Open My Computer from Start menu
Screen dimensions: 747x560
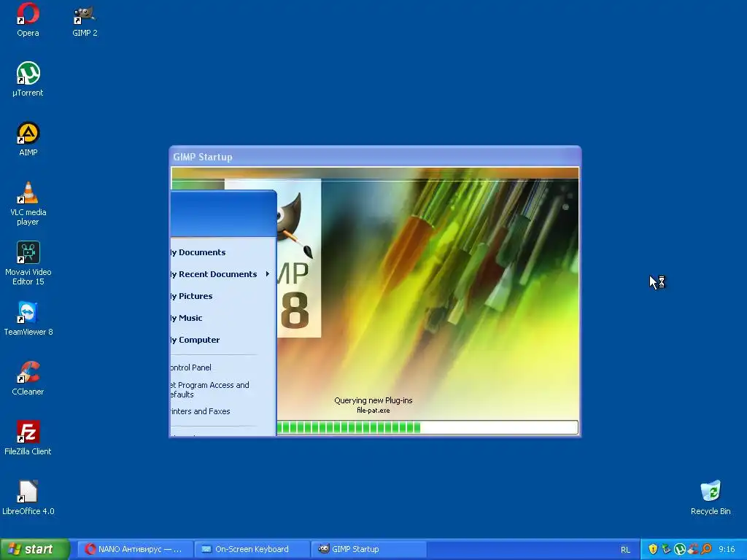223,340
